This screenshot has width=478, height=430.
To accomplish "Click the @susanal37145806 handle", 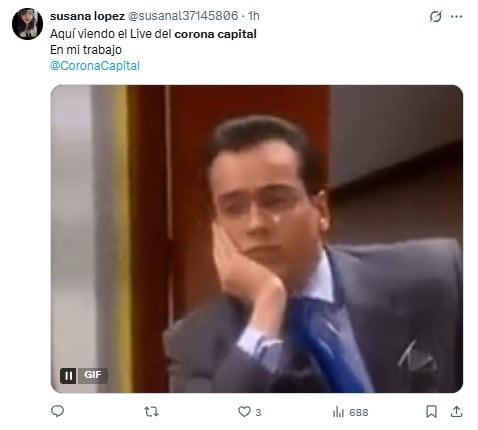I will tap(183, 16).
